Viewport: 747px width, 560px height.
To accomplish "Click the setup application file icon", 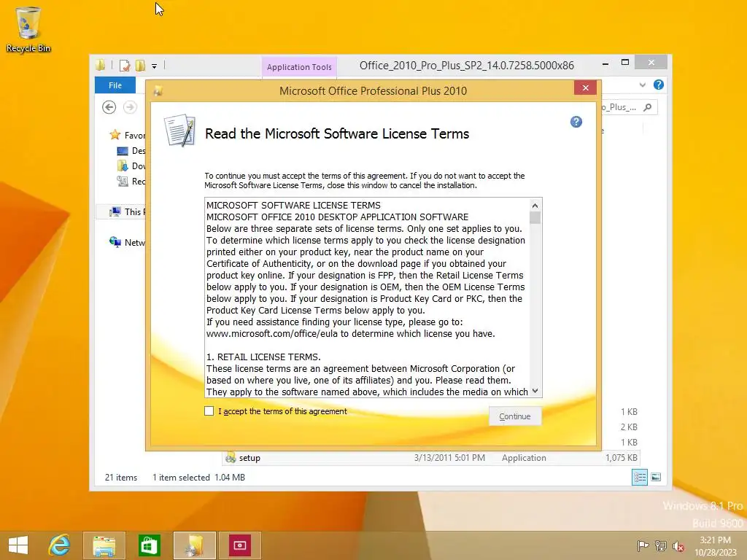I will 231,458.
